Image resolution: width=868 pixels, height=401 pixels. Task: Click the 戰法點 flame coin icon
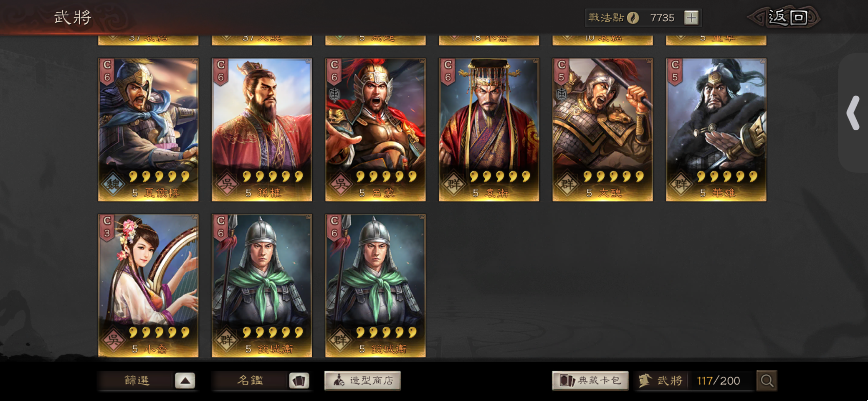pyautogui.click(x=633, y=18)
